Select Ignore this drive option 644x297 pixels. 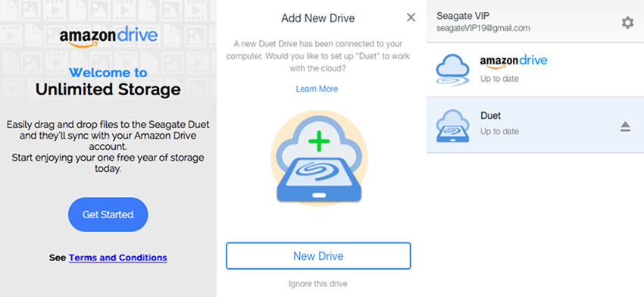318,283
